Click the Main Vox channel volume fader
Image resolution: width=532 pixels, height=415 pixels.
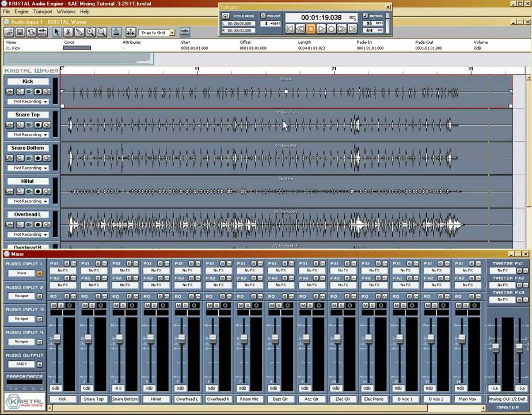[x=462, y=338]
